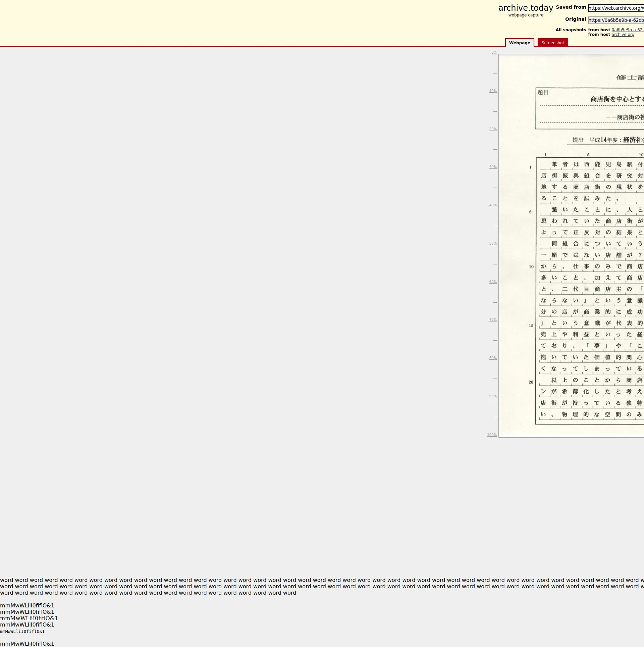Click the archive.today logo text

[525, 8]
